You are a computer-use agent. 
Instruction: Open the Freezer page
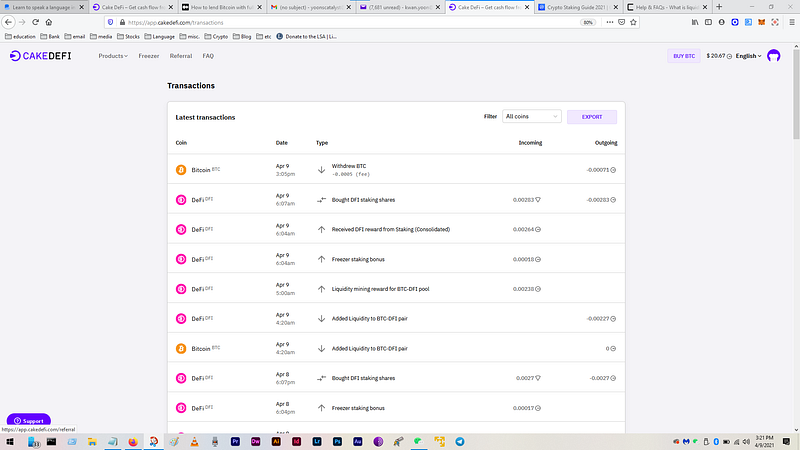coord(148,56)
